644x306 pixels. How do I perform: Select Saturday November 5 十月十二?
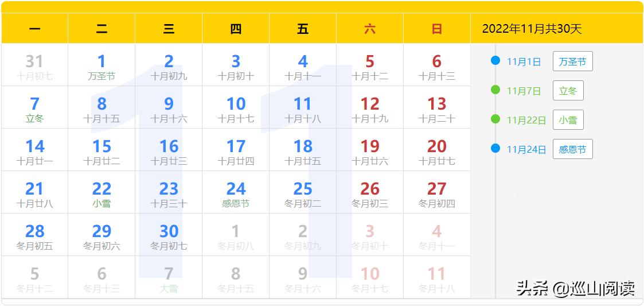370,64
